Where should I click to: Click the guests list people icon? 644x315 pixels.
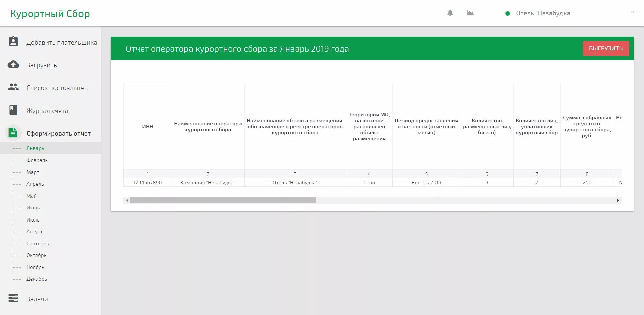[13, 87]
